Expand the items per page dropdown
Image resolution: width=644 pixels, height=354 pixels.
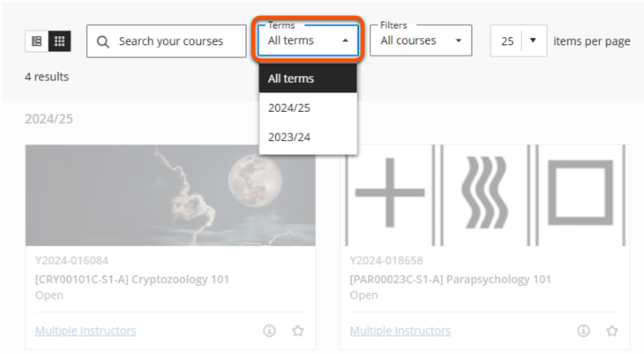pyautogui.click(x=533, y=41)
